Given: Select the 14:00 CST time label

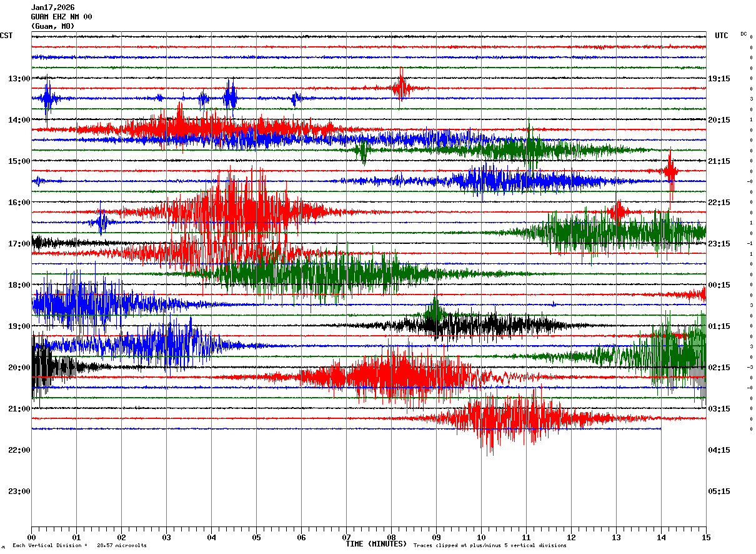Looking at the screenshot, I should pos(19,120).
